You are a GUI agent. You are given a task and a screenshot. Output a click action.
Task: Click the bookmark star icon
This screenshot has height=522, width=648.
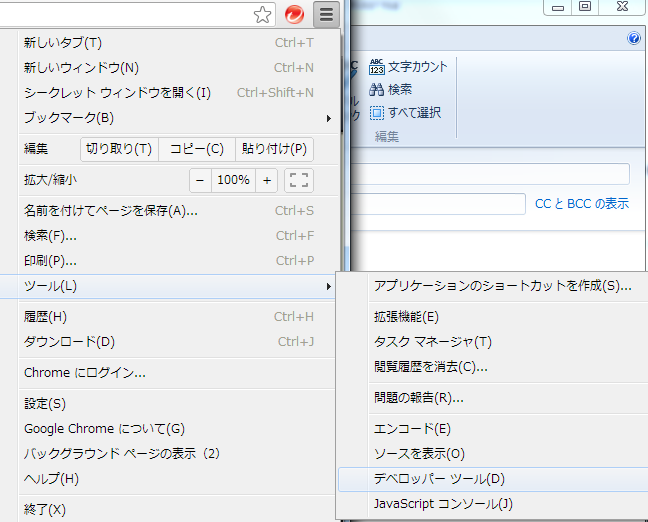[262, 15]
